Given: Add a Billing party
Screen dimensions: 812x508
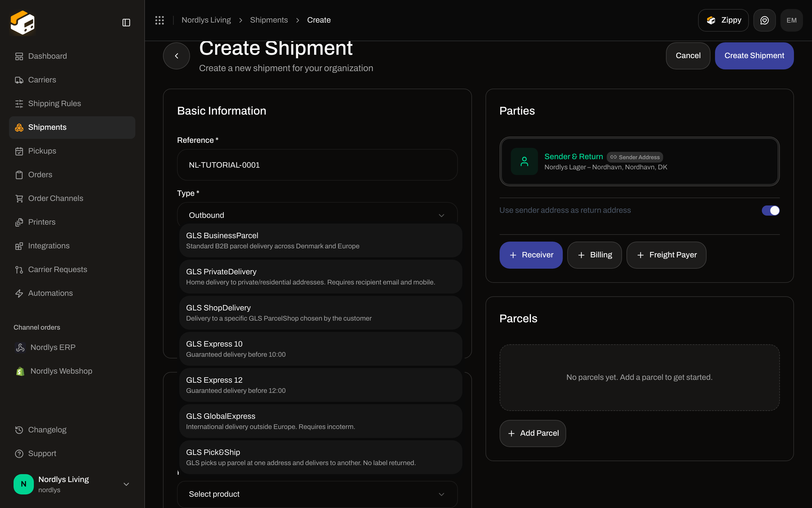Looking at the screenshot, I should [594, 255].
